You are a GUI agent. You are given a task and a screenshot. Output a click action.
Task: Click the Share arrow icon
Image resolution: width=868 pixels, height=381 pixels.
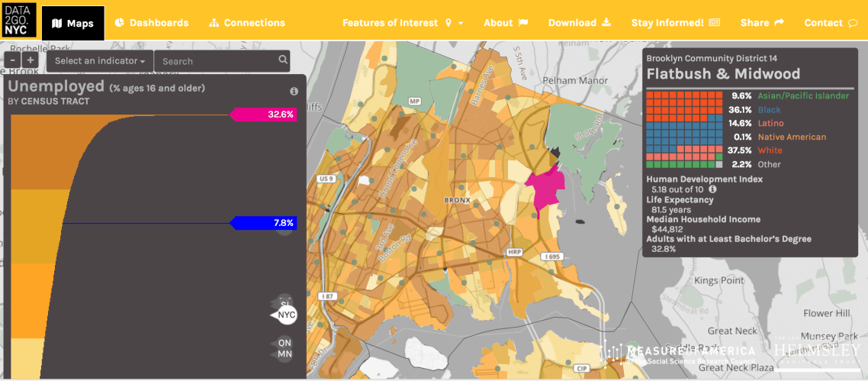(x=779, y=23)
